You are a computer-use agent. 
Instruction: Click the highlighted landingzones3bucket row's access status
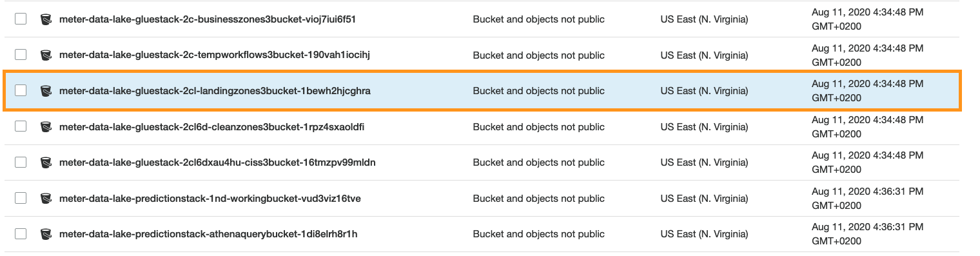[538, 91]
